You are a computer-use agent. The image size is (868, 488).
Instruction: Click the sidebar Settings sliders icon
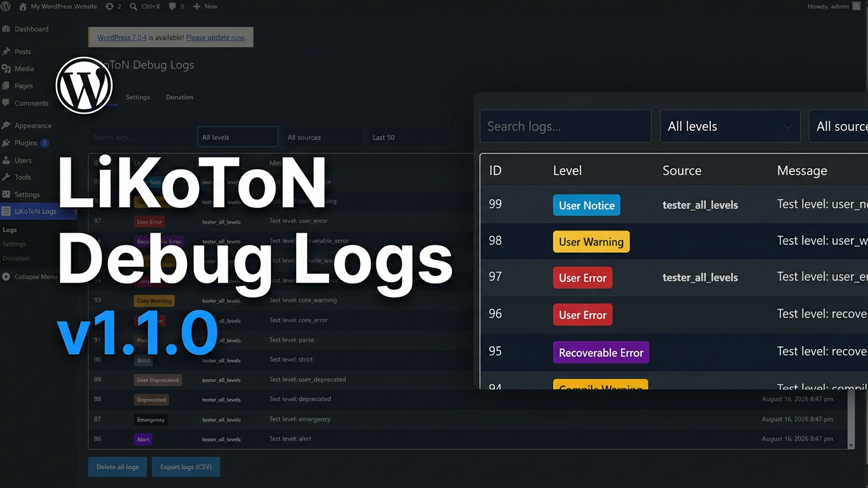tap(6, 194)
